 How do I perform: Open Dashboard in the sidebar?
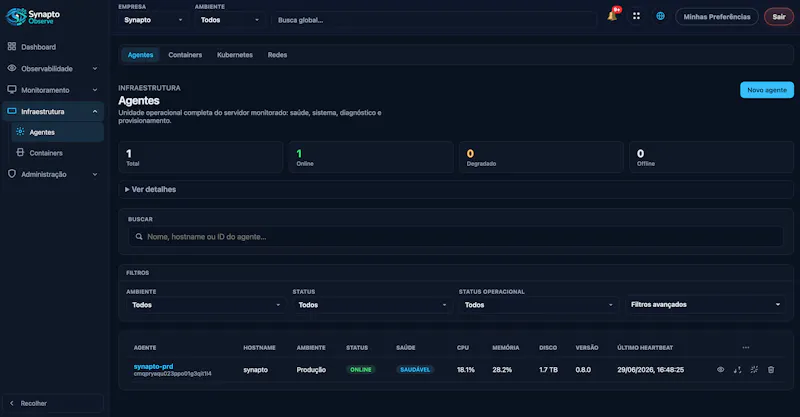(53, 47)
